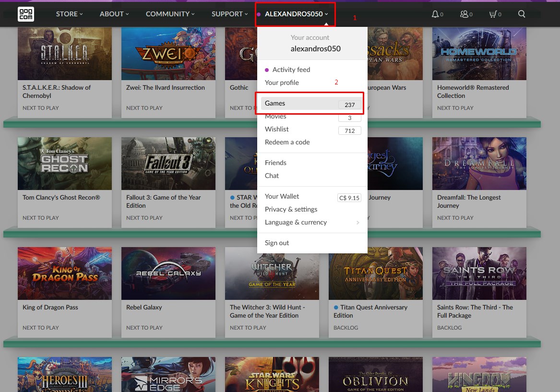560x392 pixels.
Task: Click Titan Quest Anniversary Edition title
Action: coord(370,311)
